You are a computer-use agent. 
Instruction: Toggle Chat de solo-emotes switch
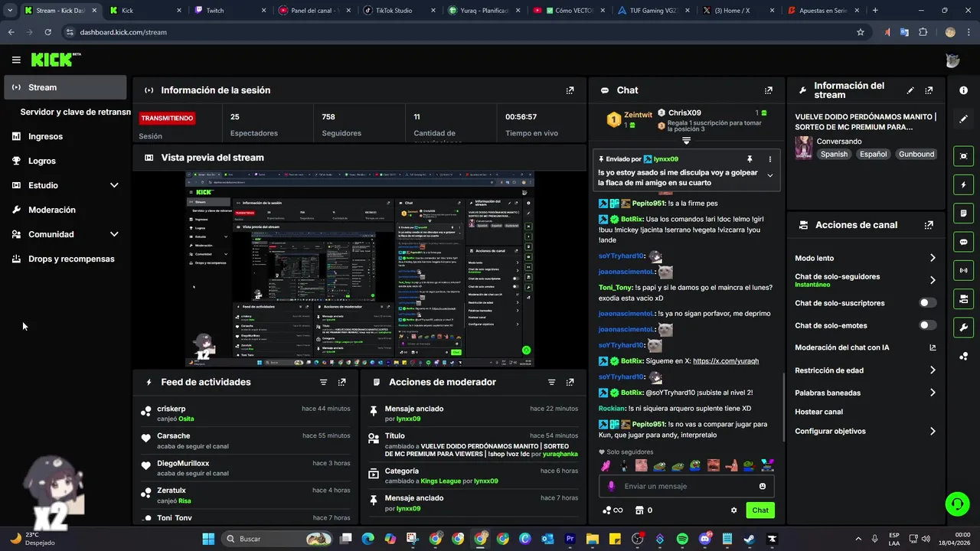[x=928, y=325]
